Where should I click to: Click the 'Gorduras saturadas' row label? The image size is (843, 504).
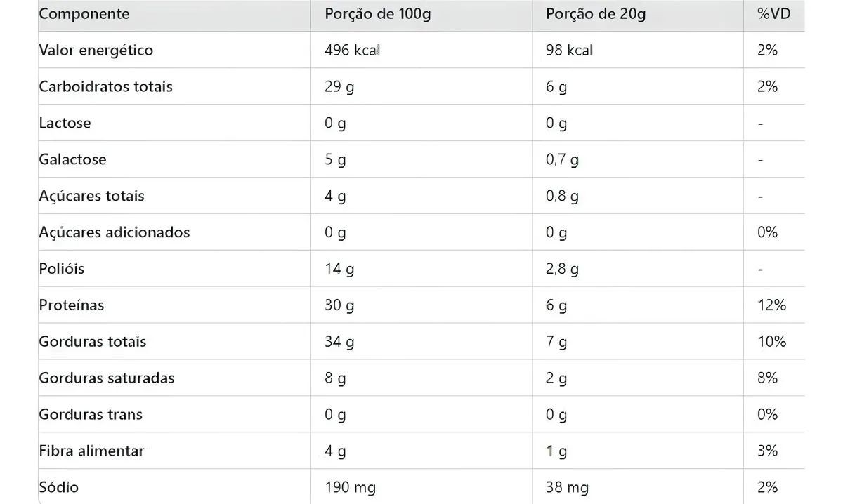(x=107, y=378)
